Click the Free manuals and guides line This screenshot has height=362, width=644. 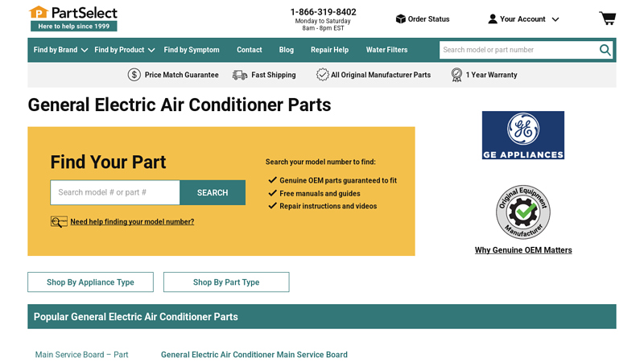pos(320,193)
